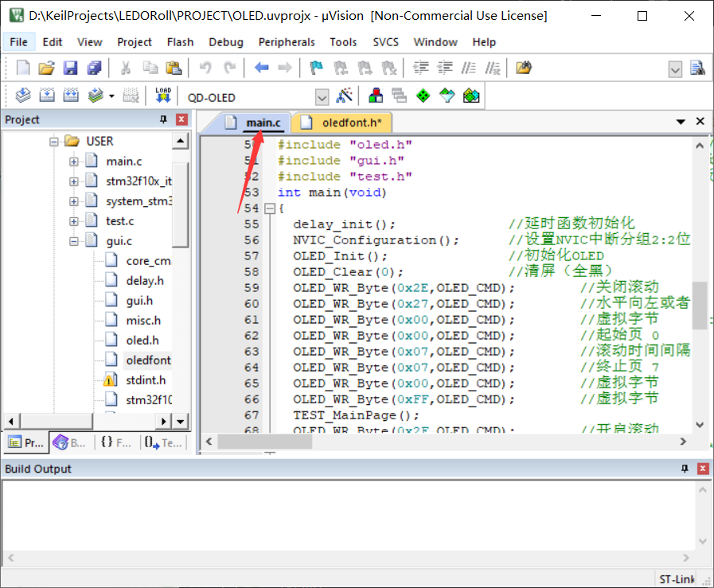Click the Indent selection icon

coord(421,68)
